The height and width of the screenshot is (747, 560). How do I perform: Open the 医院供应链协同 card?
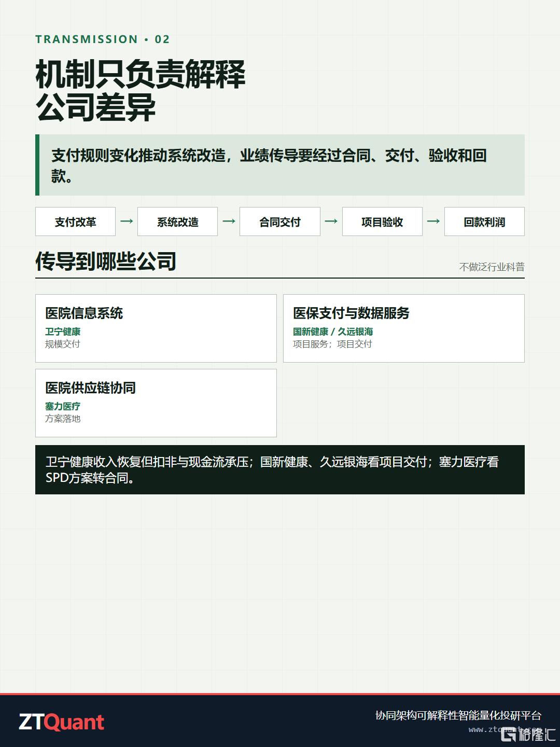(x=156, y=403)
